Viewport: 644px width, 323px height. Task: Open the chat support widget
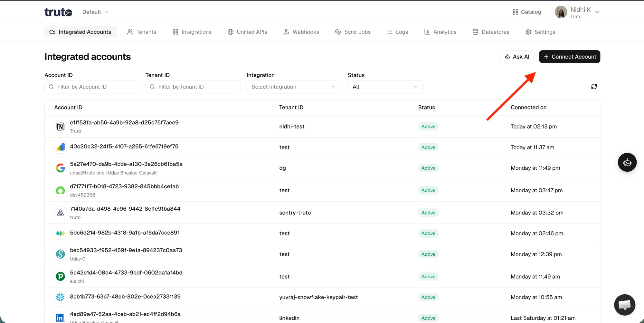click(x=625, y=305)
